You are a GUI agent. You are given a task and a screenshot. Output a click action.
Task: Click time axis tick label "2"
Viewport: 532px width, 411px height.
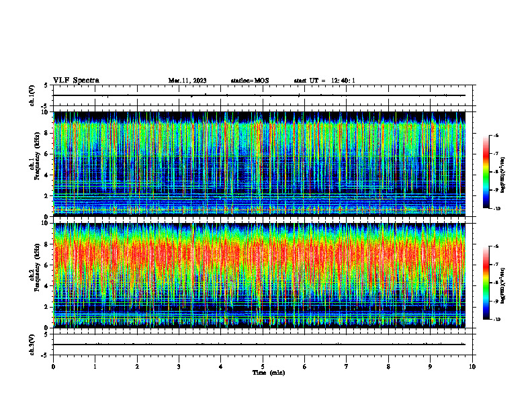137,367
